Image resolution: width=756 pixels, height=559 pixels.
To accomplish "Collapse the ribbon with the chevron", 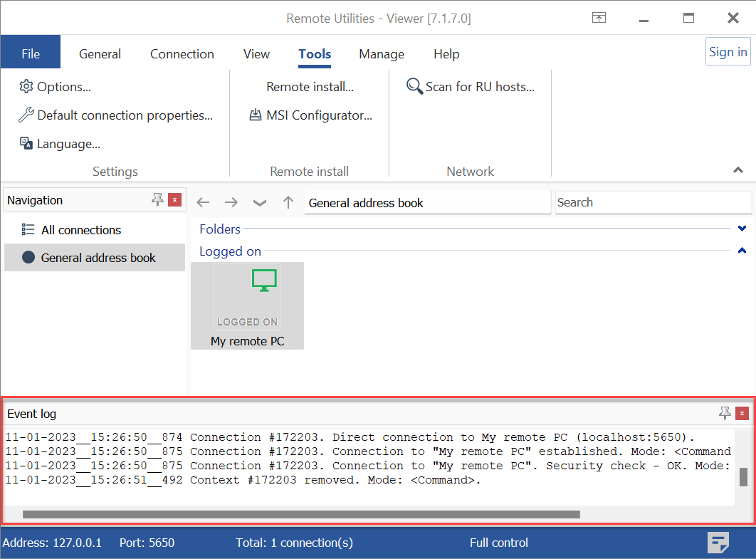I will coord(738,170).
